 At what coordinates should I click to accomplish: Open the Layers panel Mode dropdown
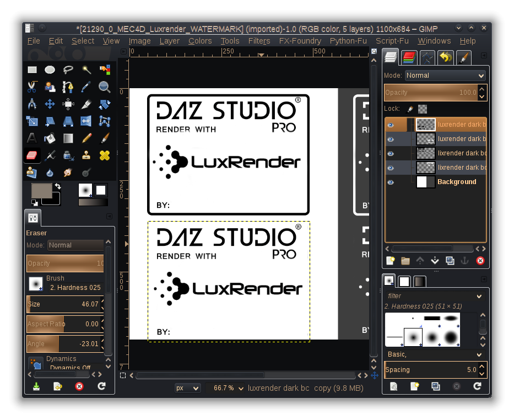click(445, 76)
